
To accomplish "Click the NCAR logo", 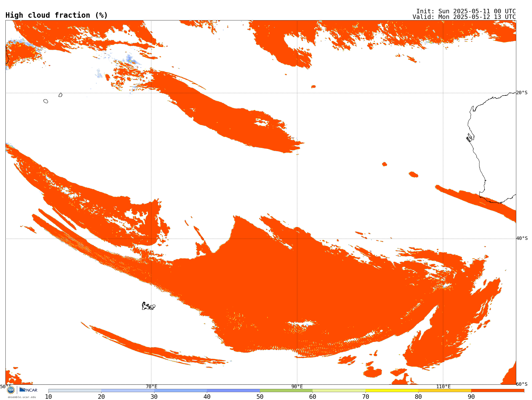I will click(28, 390).
